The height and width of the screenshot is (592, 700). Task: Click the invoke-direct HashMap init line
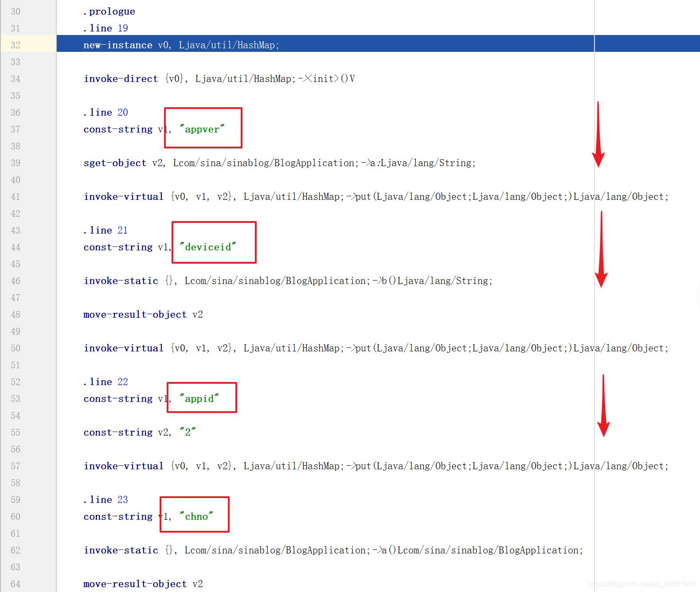pos(219,79)
